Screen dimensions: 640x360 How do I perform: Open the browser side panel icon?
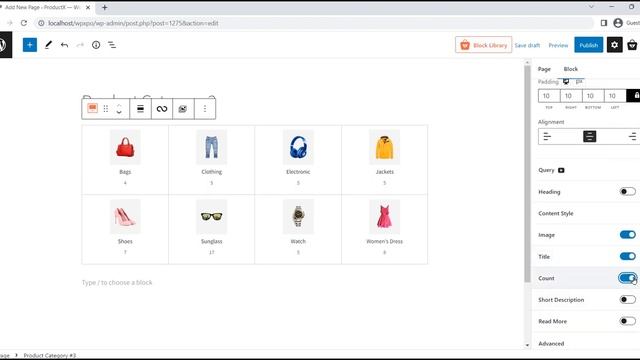tap(604, 23)
